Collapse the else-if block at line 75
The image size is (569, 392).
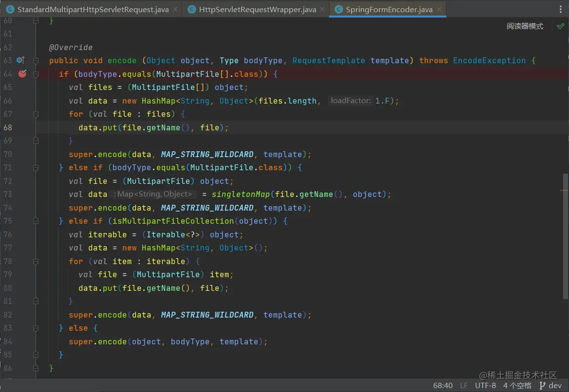(x=36, y=221)
